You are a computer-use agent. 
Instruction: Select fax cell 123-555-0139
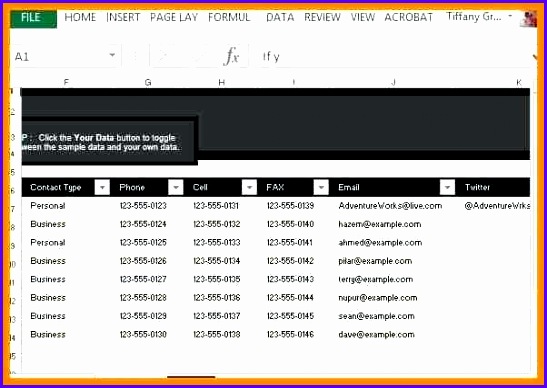pyautogui.click(x=290, y=206)
